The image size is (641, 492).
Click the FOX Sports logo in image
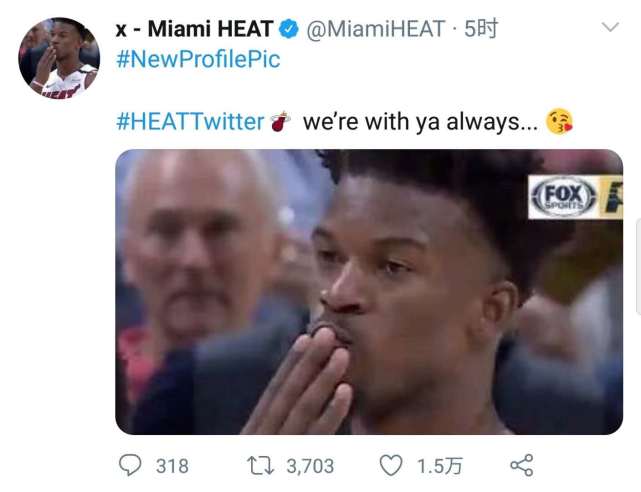(x=564, y=197)
